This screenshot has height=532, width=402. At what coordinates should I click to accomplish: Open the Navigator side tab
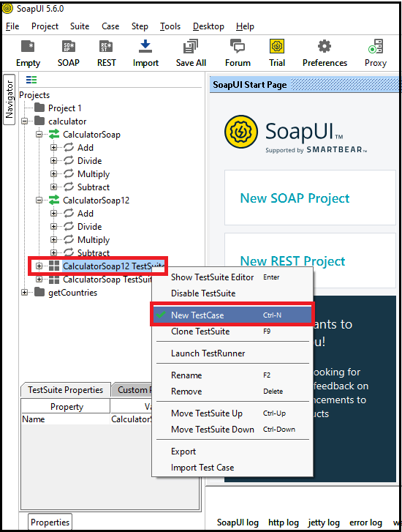10,99
